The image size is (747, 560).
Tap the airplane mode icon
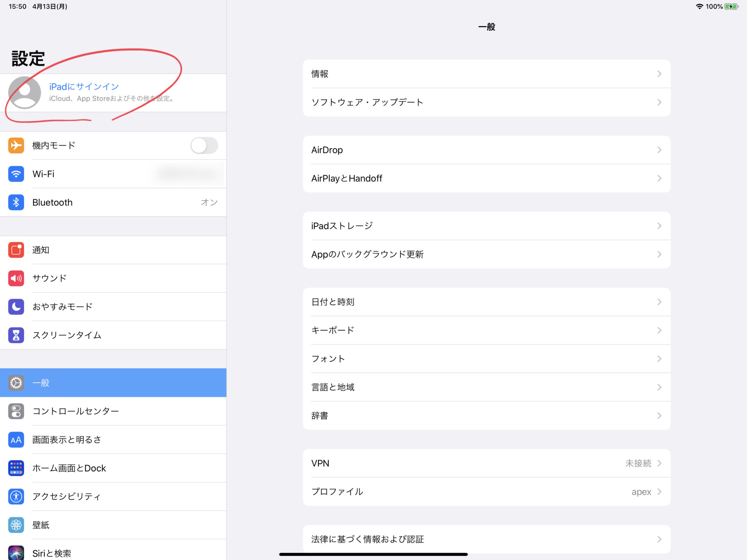(x=16, y=145)
